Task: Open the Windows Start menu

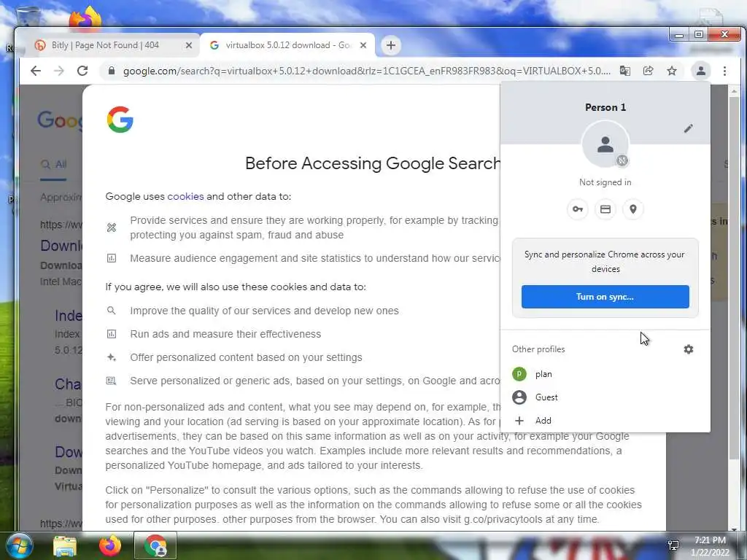Action: pyautogui.click(x=19, y=545)
